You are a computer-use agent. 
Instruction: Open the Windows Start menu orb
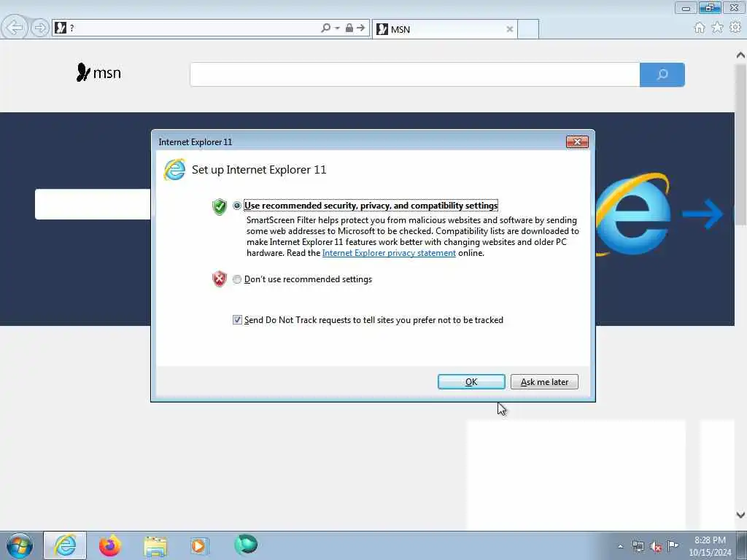coord(20,545)
